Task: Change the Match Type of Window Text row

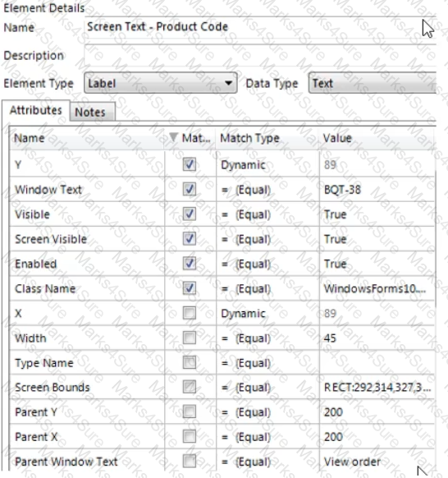Action: click(x=267, y=190)
